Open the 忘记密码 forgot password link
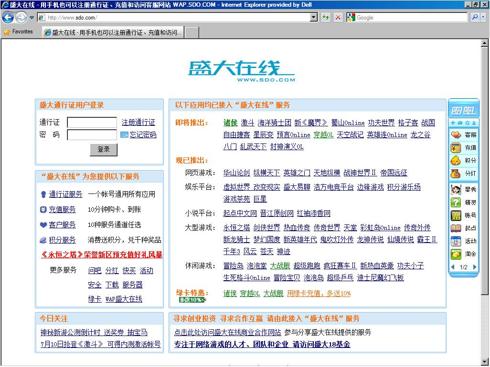This screenshot has height=367, width=490. tap(143, 135)
